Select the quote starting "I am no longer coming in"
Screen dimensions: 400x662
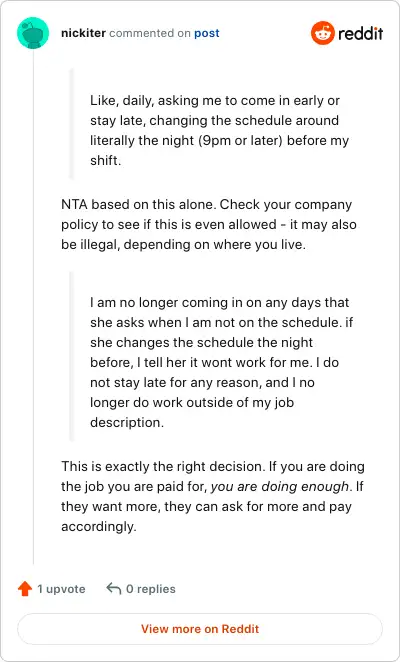tap(221, 362)
